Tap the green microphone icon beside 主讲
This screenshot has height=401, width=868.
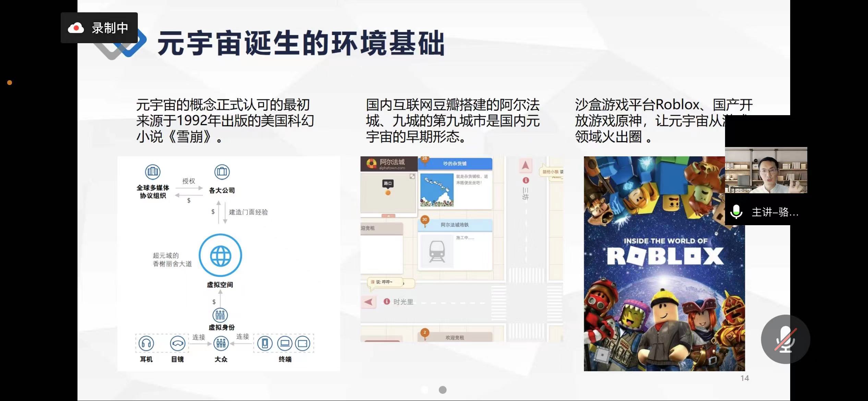(736, 212)
